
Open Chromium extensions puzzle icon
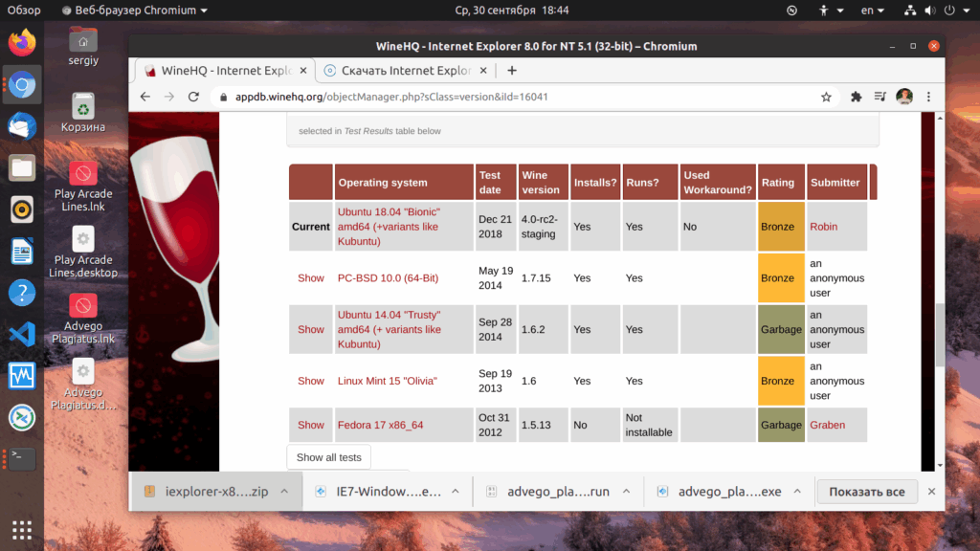click(857, 97)
